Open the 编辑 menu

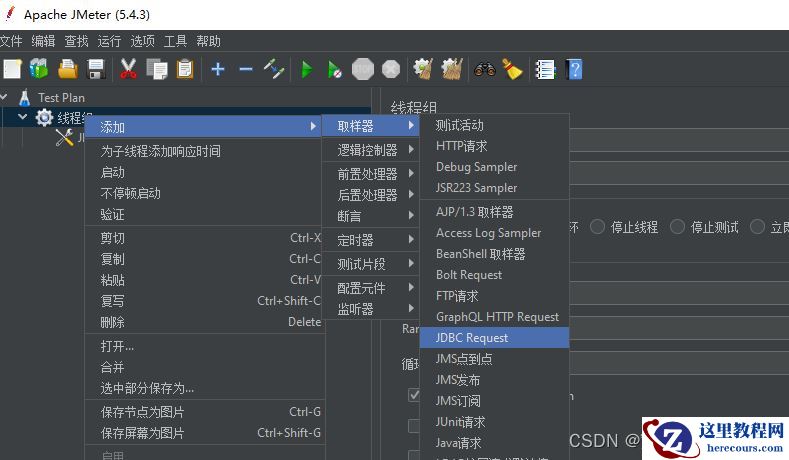tap(43, 41)
